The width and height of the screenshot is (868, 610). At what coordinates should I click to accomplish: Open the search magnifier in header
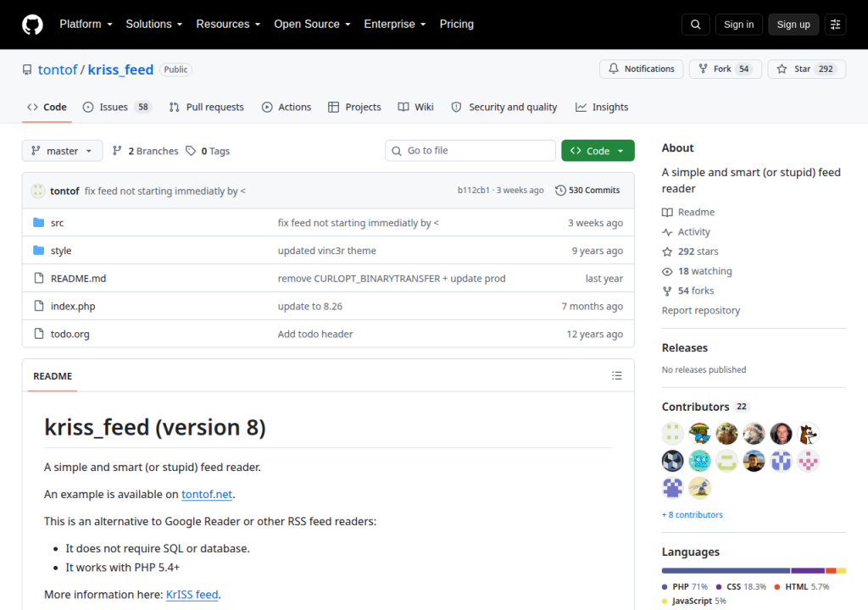(695, 25)
